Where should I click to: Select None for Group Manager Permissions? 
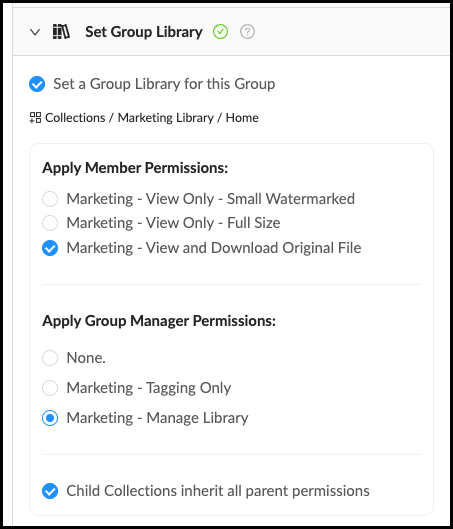coord(50,358)
